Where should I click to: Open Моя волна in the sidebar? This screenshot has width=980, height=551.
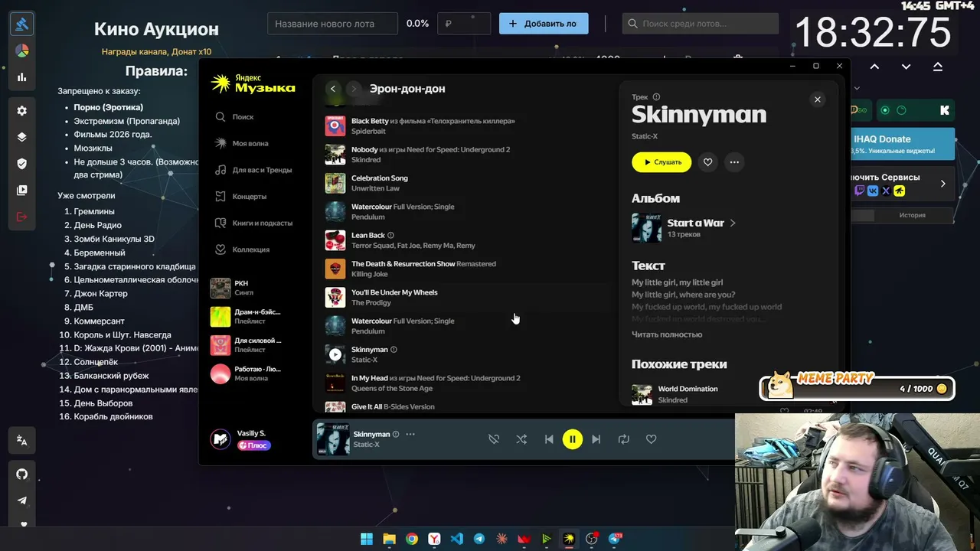click(x=242, y=143)
